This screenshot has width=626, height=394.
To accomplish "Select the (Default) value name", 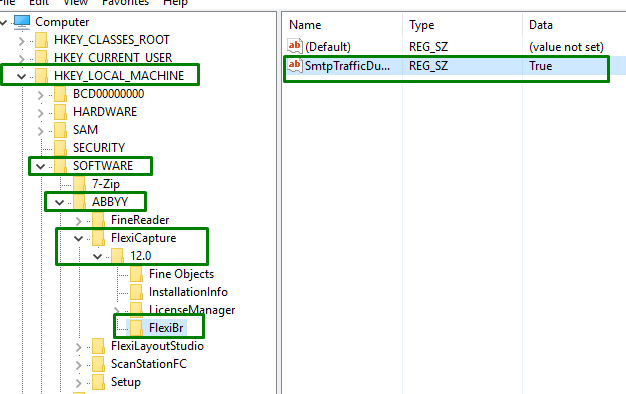I will click(x=328, y=47).
